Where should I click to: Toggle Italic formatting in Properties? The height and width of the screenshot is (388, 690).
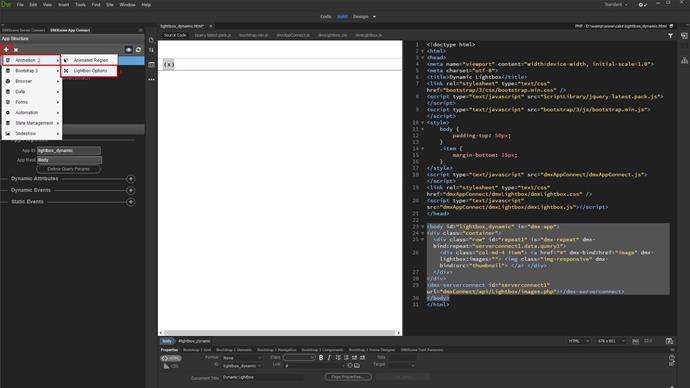coord(329,358)
